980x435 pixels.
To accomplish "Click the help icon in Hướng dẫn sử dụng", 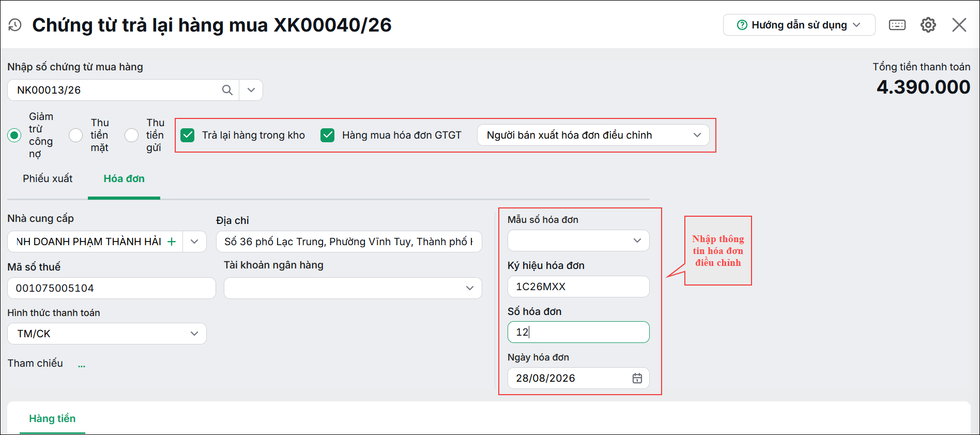I will (742, 25).
